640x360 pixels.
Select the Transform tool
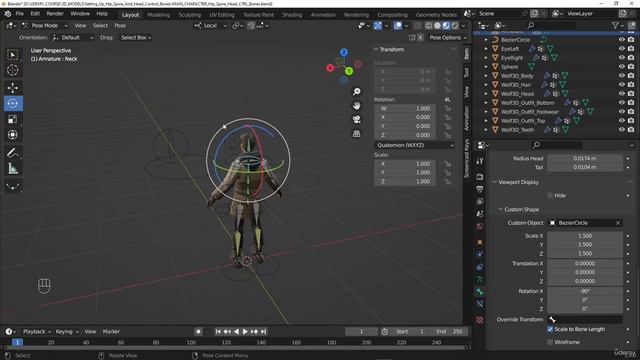pyautogui.click(x=13, y=135)
